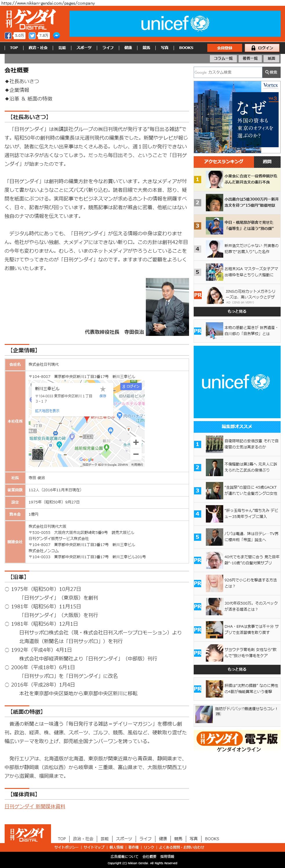Screen dimensions: 285x868
Task: Open 著者一覧 button
Action: (250, 58)
